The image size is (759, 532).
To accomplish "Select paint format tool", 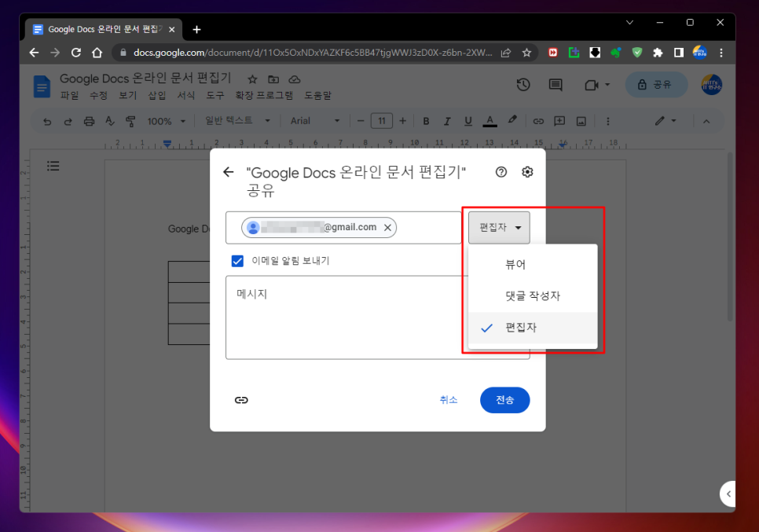I will [x=130, y=121].
